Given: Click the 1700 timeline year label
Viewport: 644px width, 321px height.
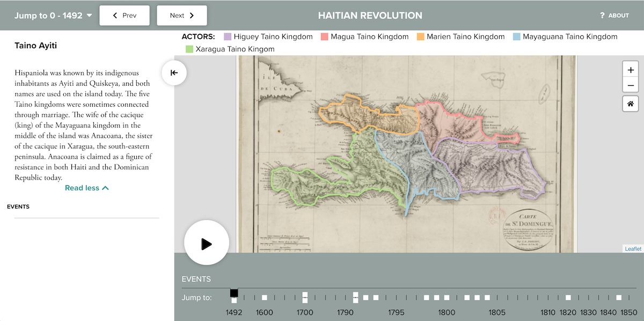Looking at the screenshot, I should coord(305,312).
